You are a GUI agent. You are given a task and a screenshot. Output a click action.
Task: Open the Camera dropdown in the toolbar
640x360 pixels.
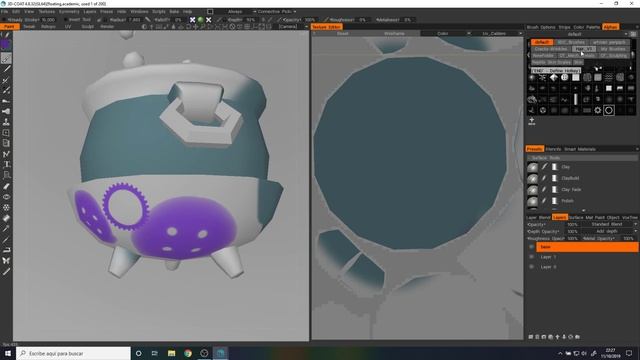(293, 27)
